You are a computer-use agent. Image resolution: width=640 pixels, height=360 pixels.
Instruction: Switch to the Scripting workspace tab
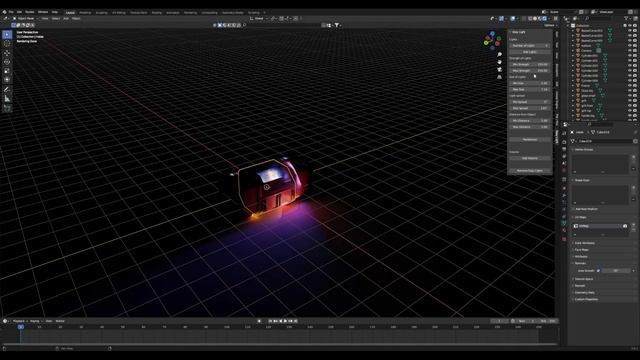pos(253,13)
